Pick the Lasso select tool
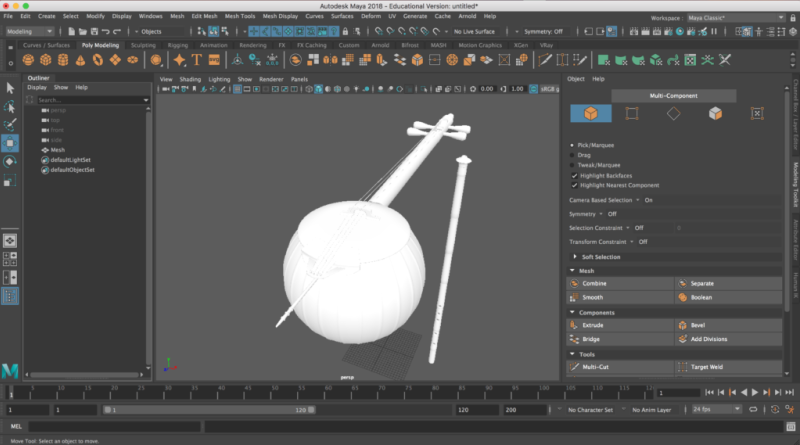Screen dimensions: 800x445 pyautogui.click(x=10, y=106)
